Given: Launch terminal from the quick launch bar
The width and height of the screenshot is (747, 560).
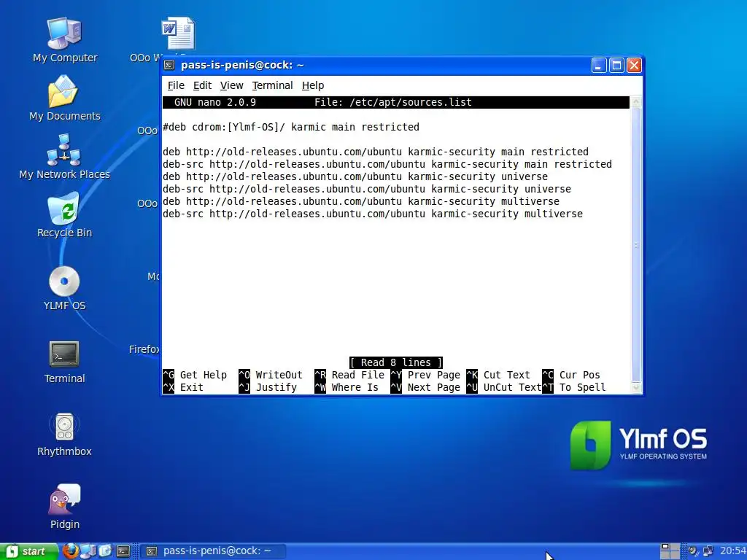Looking at the screenshot, I should [x=123, y=551].
